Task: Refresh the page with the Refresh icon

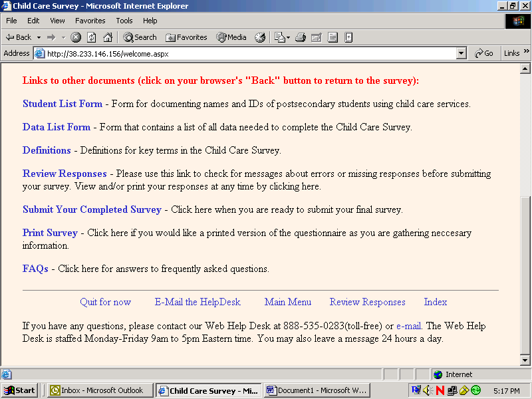Action: tap(92, 37)
